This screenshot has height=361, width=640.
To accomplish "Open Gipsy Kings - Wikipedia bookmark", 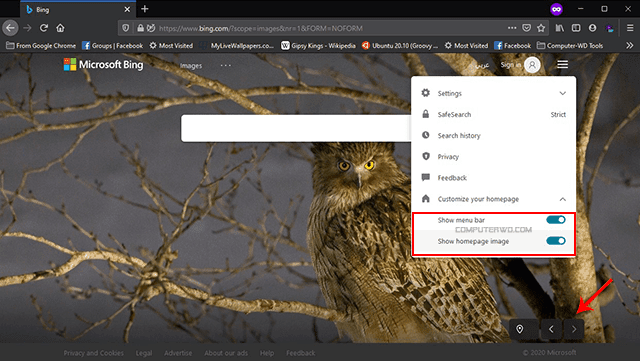I will click(318, 46).
